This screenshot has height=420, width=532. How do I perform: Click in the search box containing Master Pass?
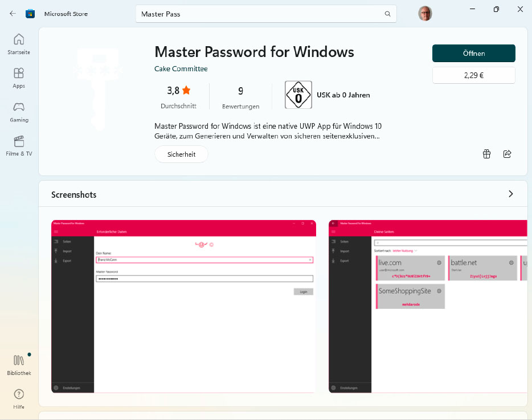point(266,14)
